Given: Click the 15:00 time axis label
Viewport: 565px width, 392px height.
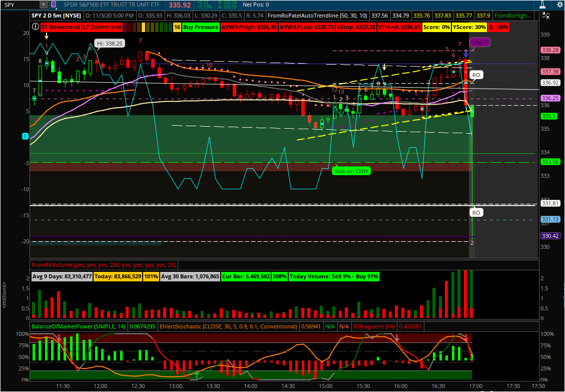Looking at the screenshot, I should 325,386.
